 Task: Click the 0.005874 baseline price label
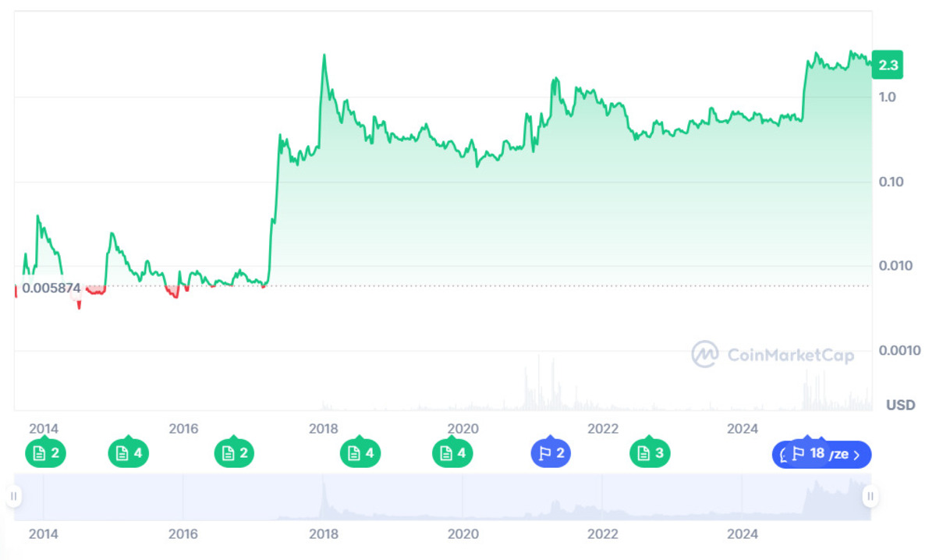pyautogui.click(x=51, y=288)
